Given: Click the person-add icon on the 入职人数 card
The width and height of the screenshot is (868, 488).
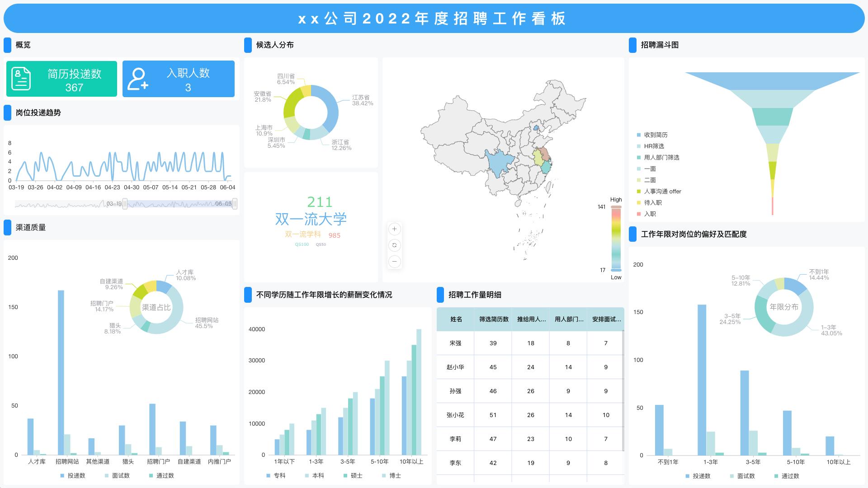Looking at the screenshot, I should click(x=137, y=79).
